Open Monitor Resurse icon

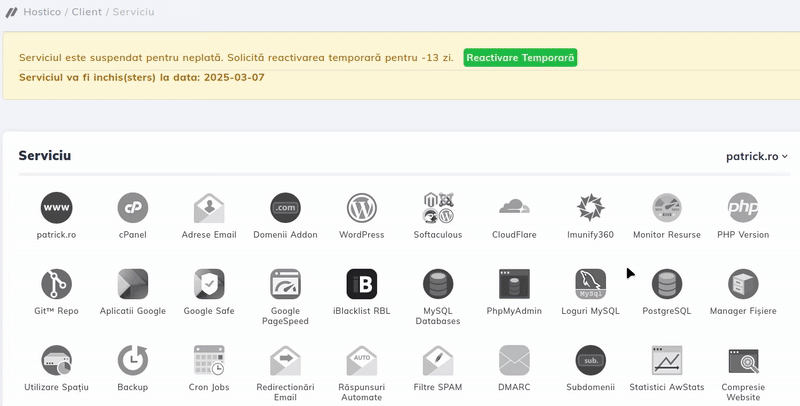click(x=667, y=208)
